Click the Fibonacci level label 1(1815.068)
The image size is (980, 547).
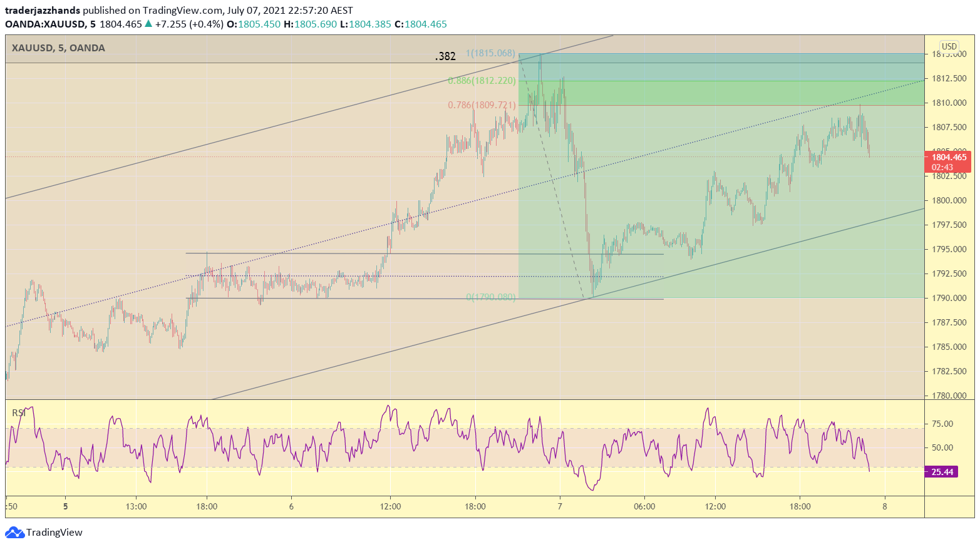coord(490,53)
